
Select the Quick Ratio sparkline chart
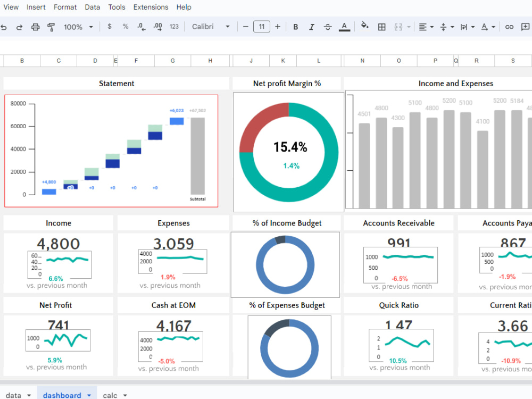click(x=401, y=345)
